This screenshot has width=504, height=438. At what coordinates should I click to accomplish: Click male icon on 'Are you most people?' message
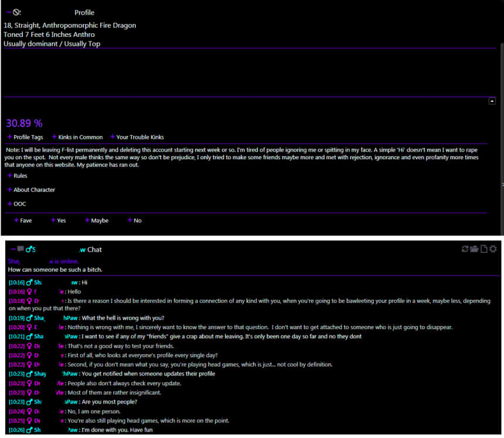(x=29, y=402)
